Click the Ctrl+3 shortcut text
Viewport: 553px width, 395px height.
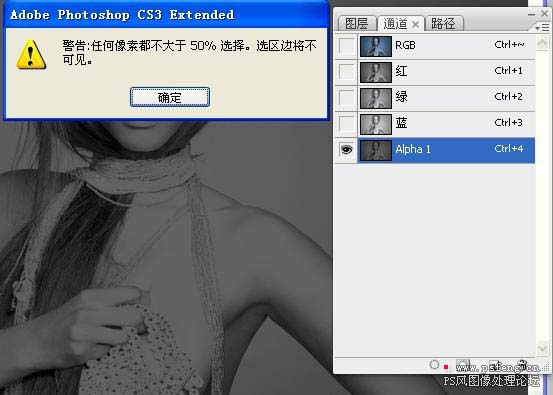[509, 122]
